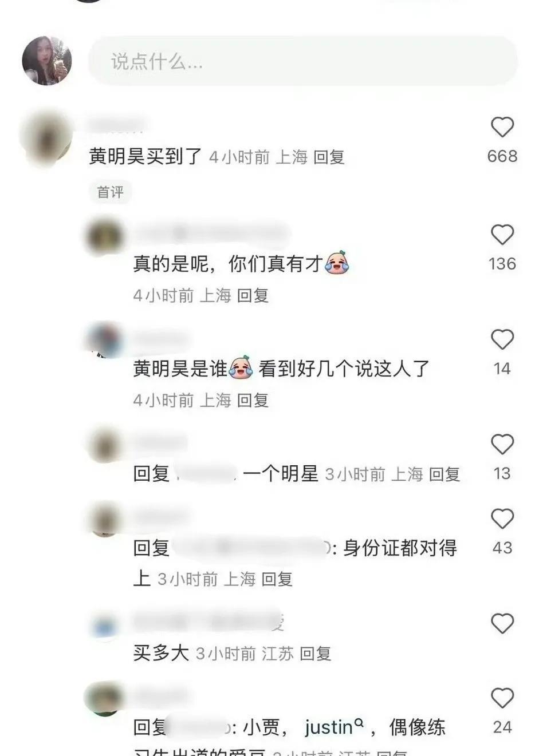
Task: Open your profile avatar beside the input
Action: [47, 61]
